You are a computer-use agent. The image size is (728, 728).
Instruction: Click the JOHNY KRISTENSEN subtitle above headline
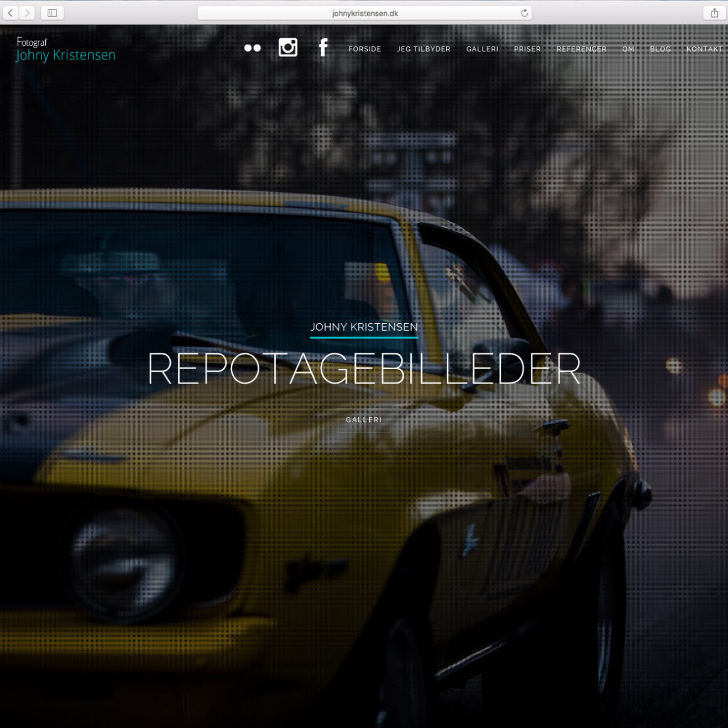[x=364, y=327]
